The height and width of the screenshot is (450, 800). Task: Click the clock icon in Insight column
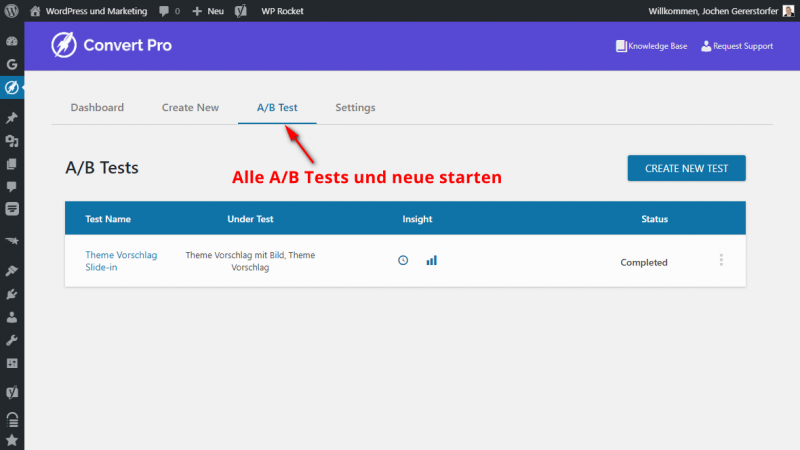pos(403,260)
